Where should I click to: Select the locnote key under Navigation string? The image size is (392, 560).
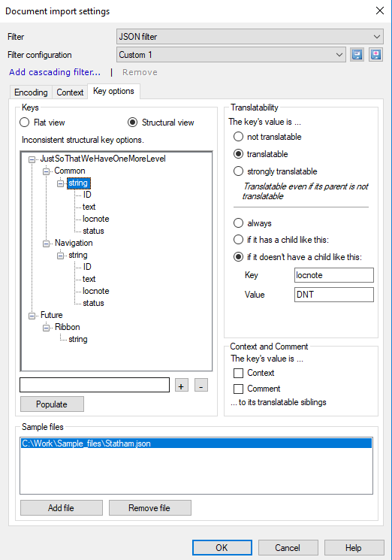95,291
